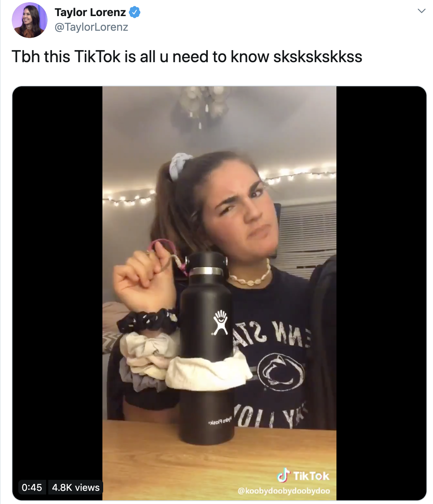
Task: Open the Taylor Lorenz display name link
Action: (x=90, y=12)
